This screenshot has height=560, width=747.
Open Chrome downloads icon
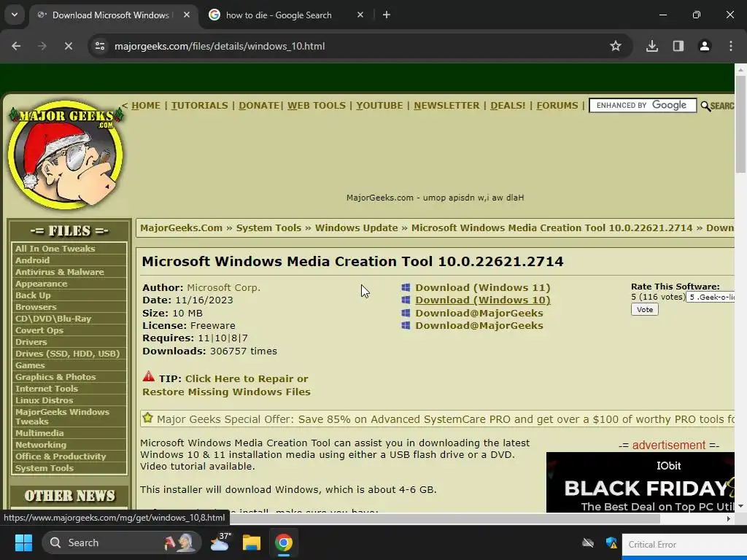pyautogui.click(x=652, y=46)
